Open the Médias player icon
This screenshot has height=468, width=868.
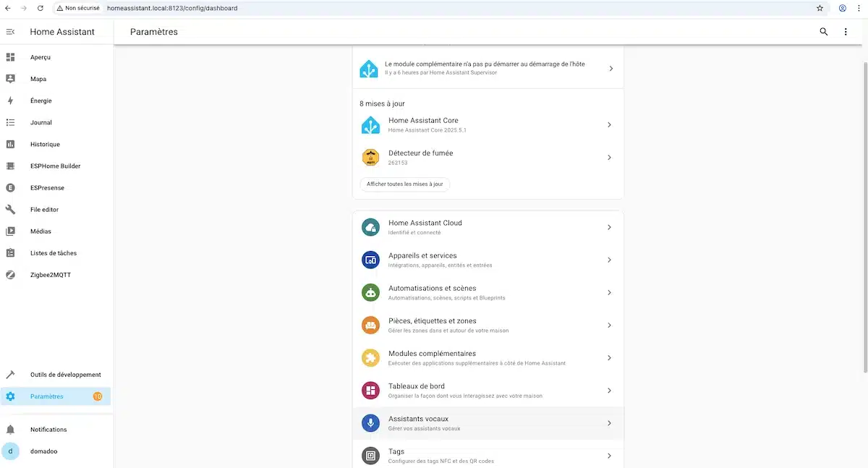coord(10,231)
